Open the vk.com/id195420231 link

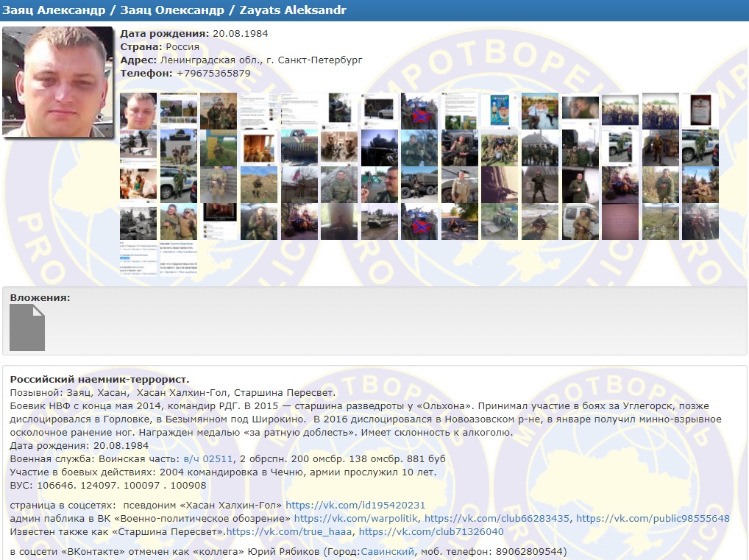point(355,505)
